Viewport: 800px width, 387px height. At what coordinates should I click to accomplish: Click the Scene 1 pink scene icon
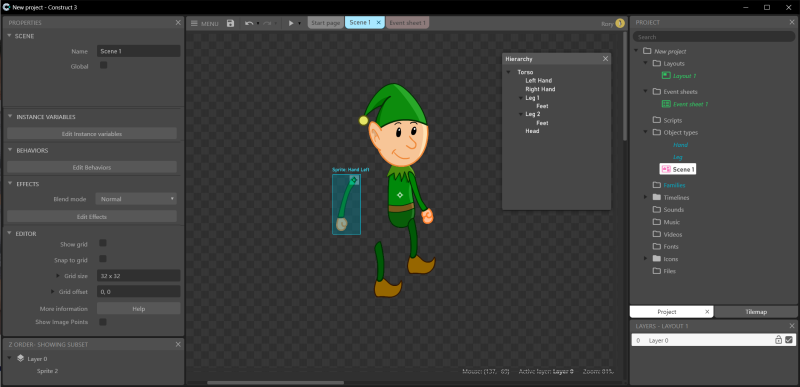coord(666,169)
